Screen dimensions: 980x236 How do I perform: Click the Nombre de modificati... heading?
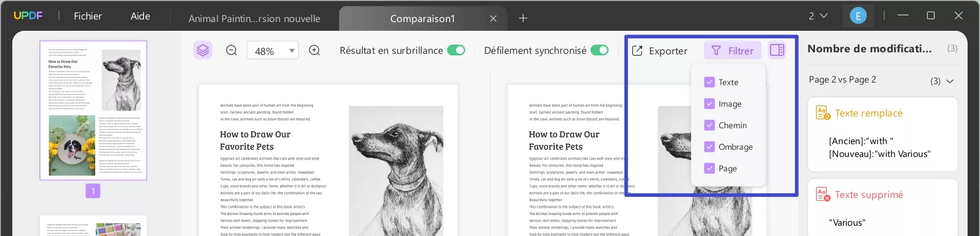(869, 49)
